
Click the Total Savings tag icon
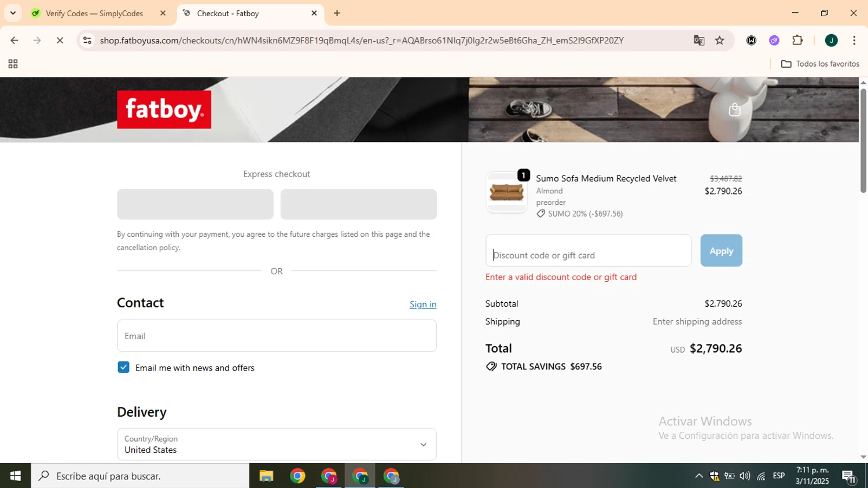pyautogui.click(x=491, y=366)
